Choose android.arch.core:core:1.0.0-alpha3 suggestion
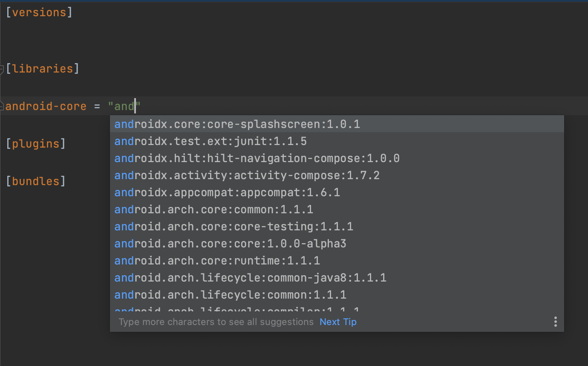This screenshot has width=588, height=366. tap(337, 244)
